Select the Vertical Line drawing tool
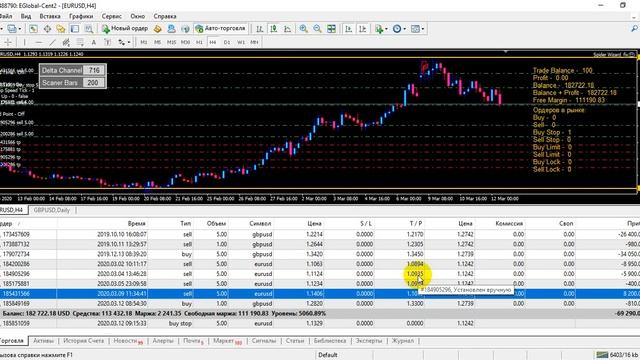 point(24,42)
